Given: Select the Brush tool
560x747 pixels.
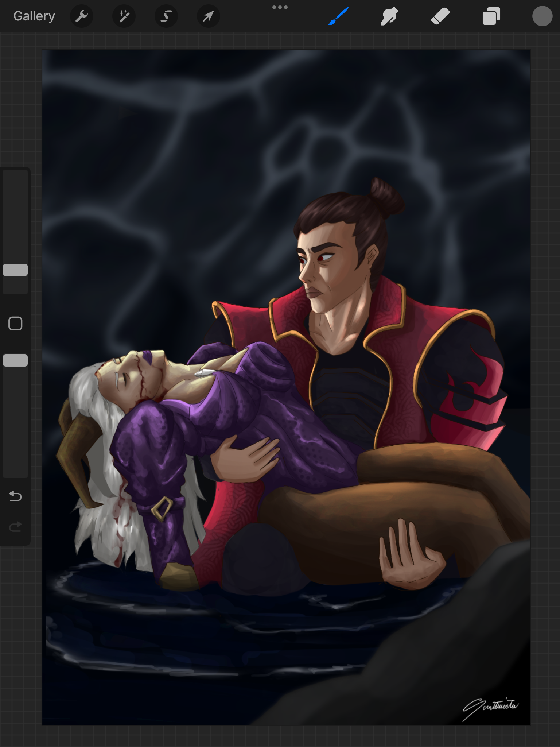Looking at the screenshot, I should pyautogui.click(x=338, y=16).
